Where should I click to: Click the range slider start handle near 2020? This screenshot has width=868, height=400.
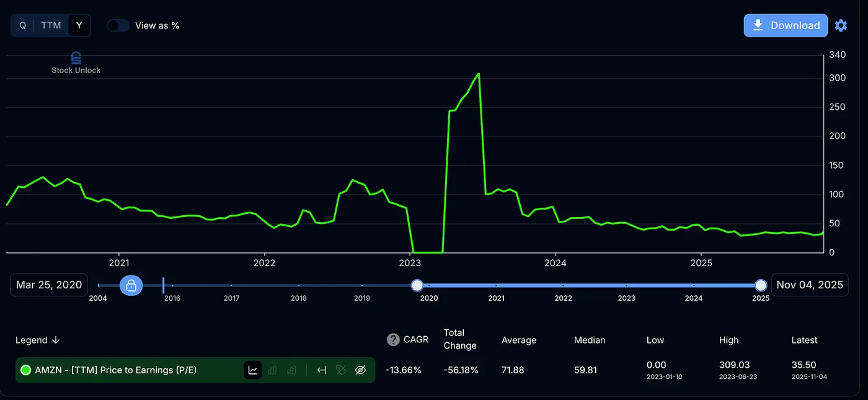coord(417,285)
